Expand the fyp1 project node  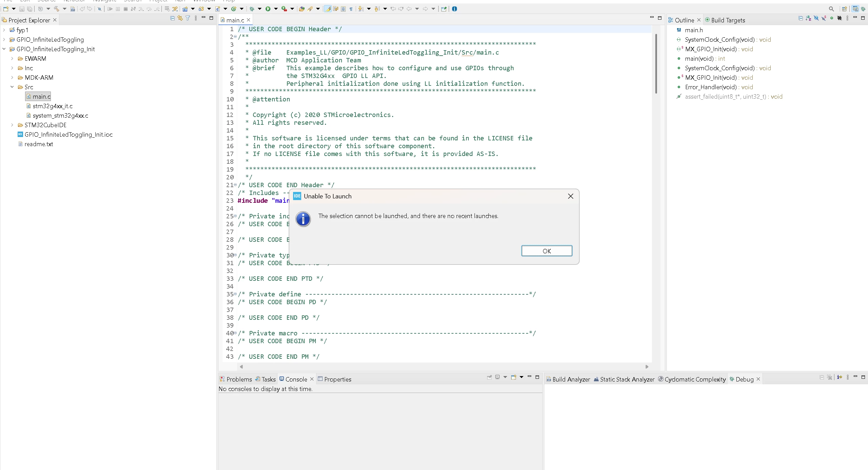[4, 30]
